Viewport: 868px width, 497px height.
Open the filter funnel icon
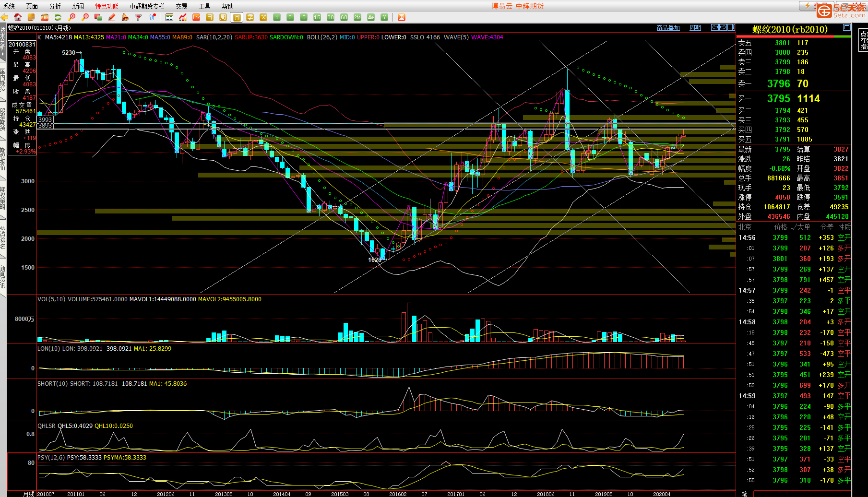pos(138,17)
